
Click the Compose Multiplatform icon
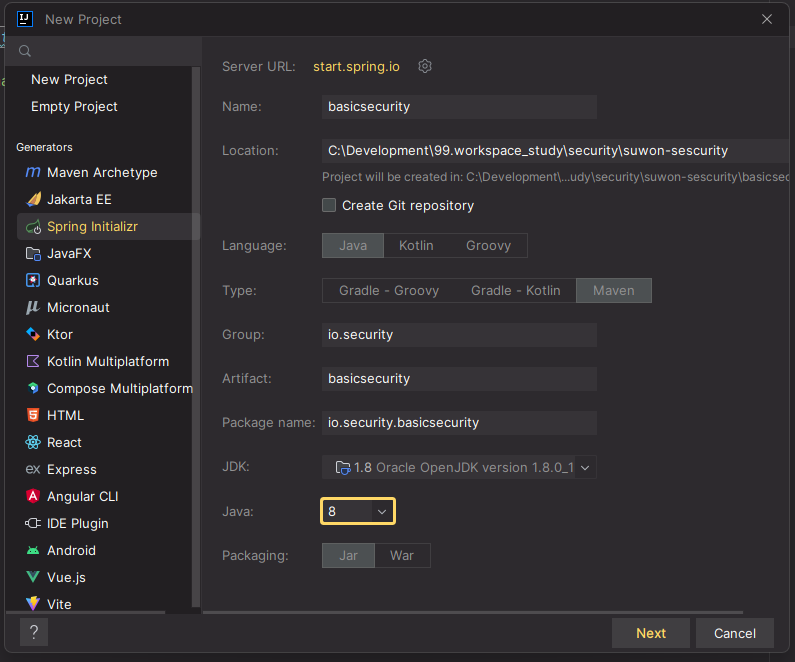click(x=33, y=388)
